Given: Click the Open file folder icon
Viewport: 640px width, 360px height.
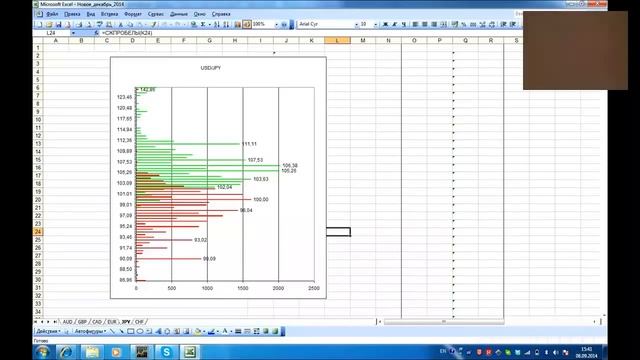Looking at the screenshot, I should pyautogui.click(x=49, y=24).
